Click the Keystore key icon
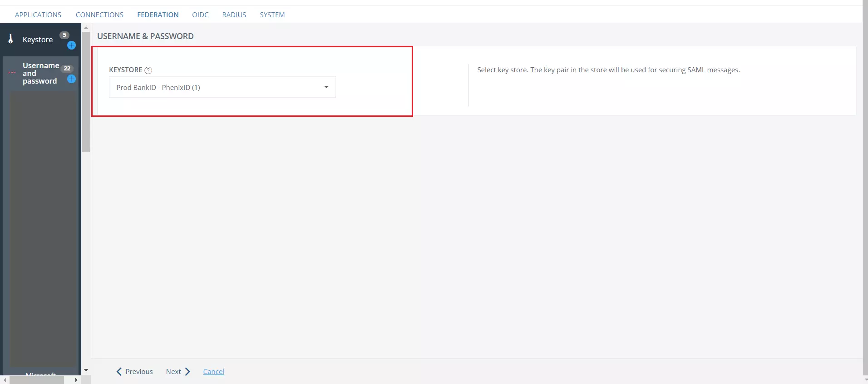Viewport: 868px width, 384px height. click(11, 39)
